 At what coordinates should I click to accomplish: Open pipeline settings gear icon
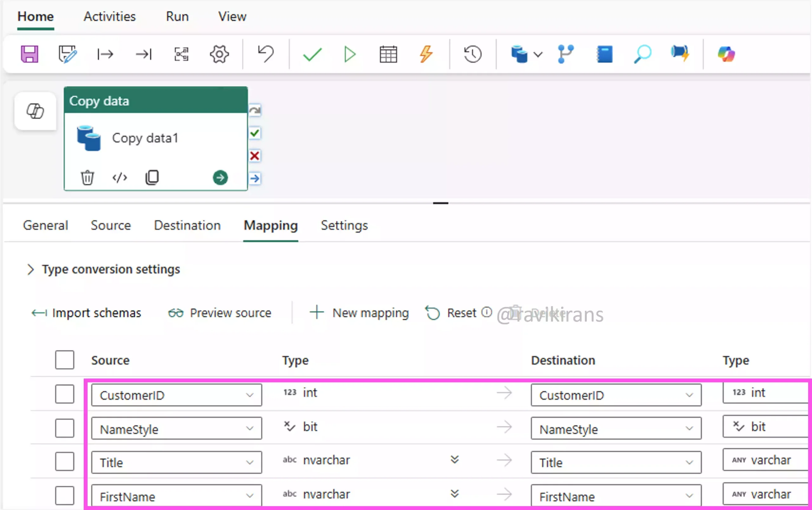pos(219,54)
